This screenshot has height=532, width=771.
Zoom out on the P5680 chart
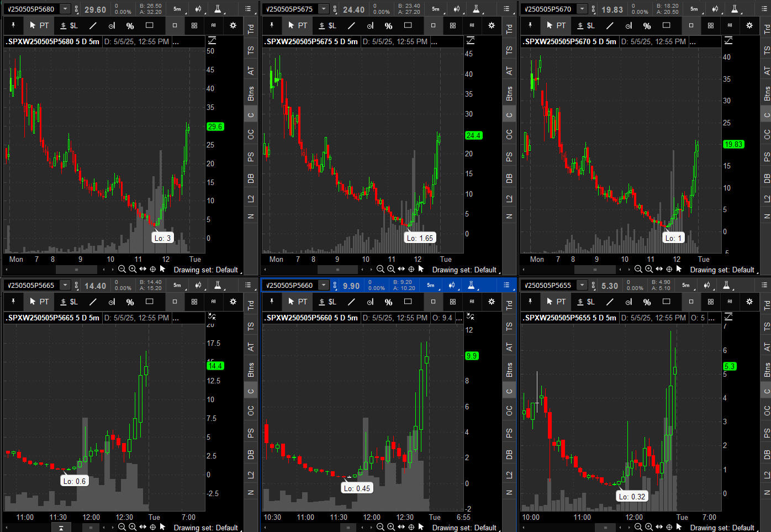coord(122,269)
